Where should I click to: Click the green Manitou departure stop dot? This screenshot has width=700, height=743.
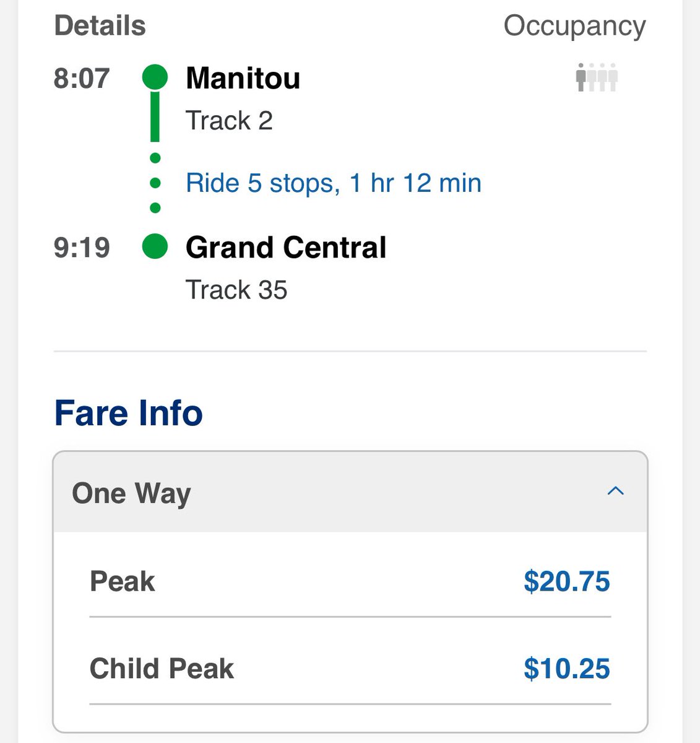coord(155,77)
